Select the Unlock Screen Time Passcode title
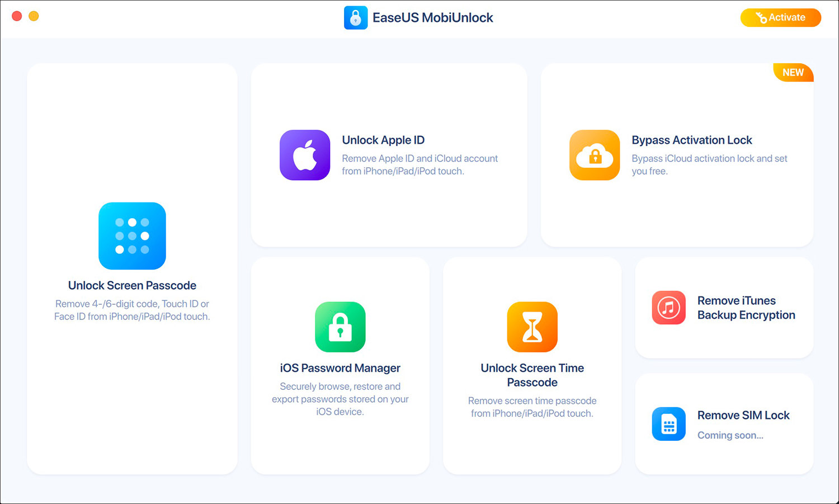This screenshot has width=839, height=504. point(532,375)
